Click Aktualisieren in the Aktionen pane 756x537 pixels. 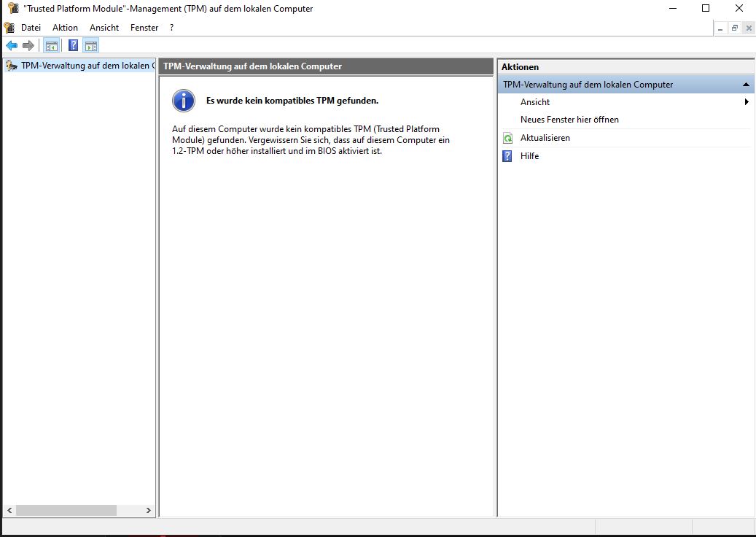click(545, 137)
